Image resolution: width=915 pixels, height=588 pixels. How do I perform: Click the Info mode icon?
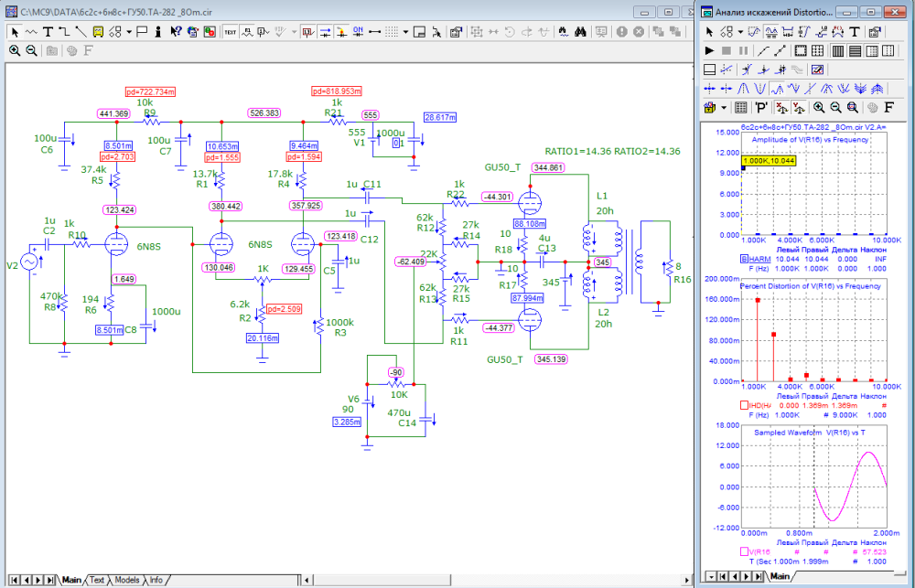coord(158,31)
